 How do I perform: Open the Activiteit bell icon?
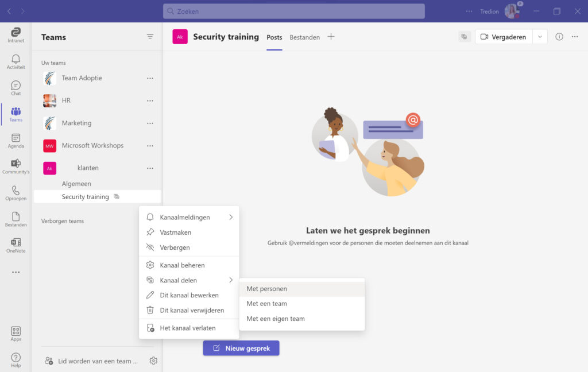pos(16,61)
